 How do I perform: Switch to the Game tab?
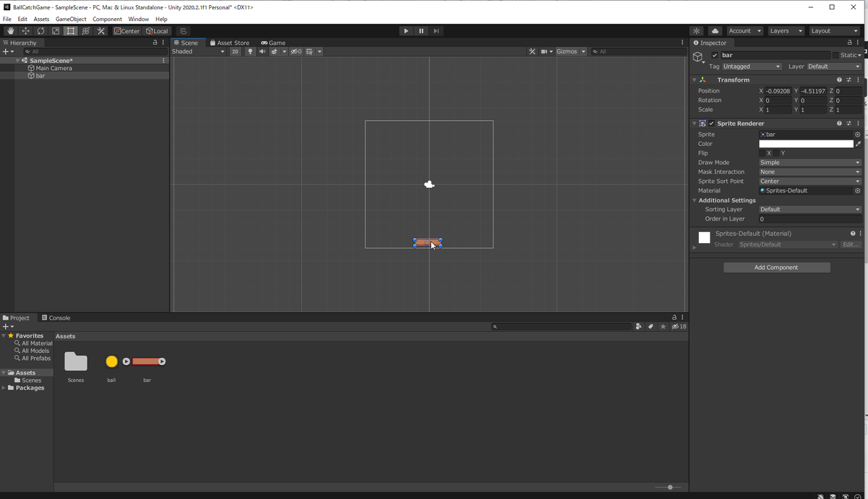click(273, 43)
